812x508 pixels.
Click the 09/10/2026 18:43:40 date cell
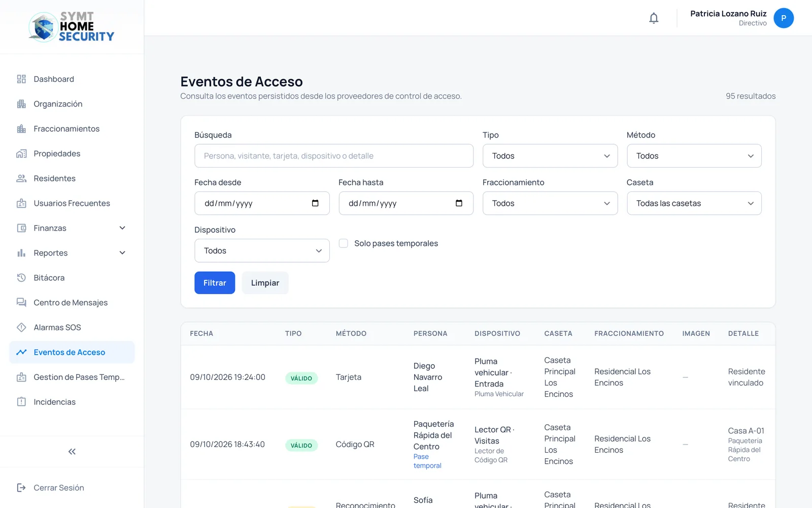[x=227, y=444]
